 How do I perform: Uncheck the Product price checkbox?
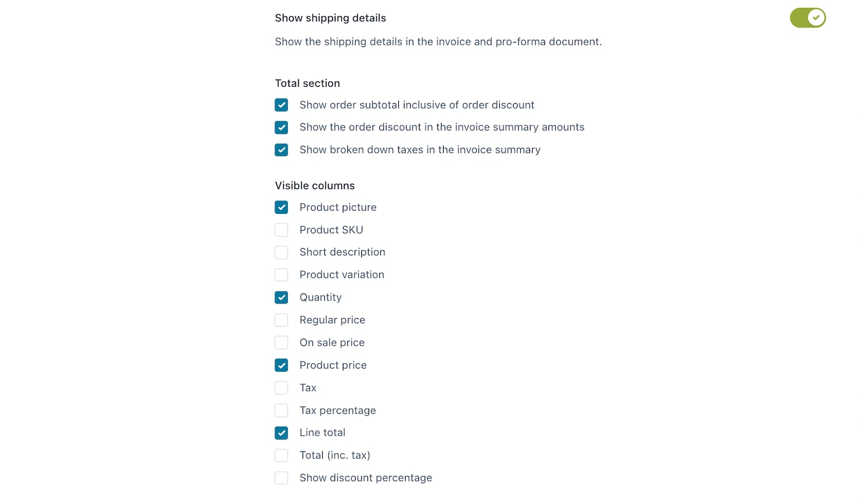click(281, 365)
